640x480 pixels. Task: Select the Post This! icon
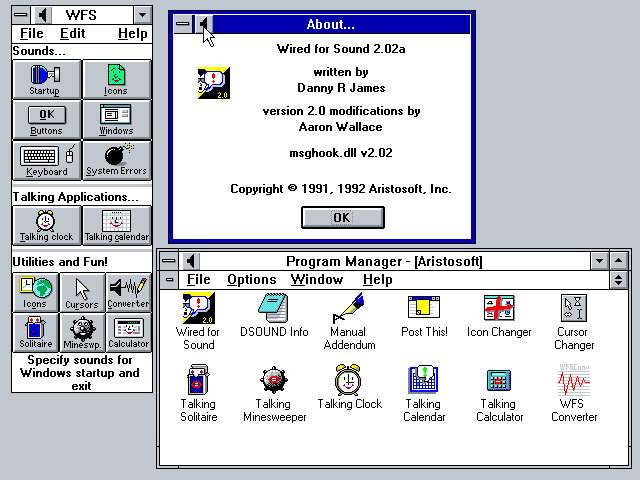[424, 307]
